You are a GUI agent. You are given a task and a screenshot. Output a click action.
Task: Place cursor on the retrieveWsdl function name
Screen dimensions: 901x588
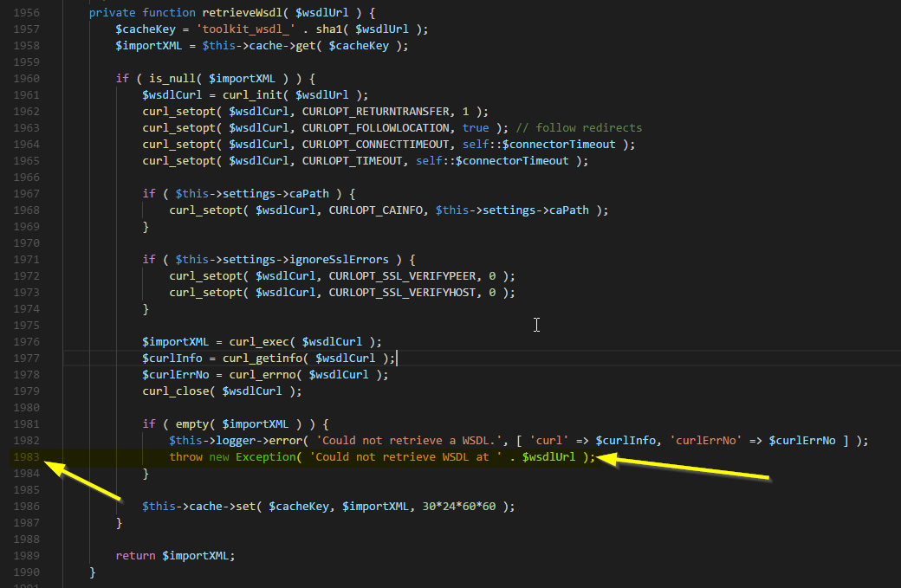241,12
